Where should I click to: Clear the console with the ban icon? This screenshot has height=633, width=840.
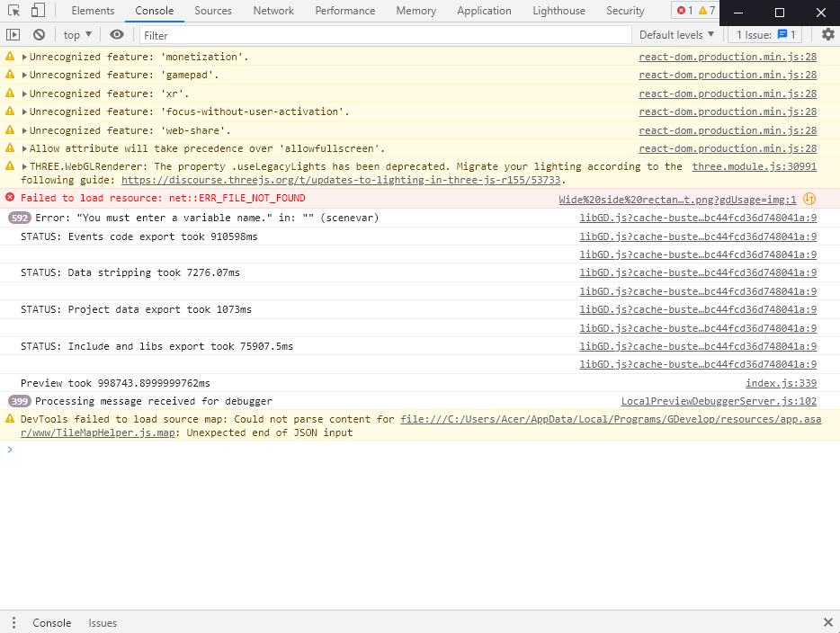pos(39,35)
